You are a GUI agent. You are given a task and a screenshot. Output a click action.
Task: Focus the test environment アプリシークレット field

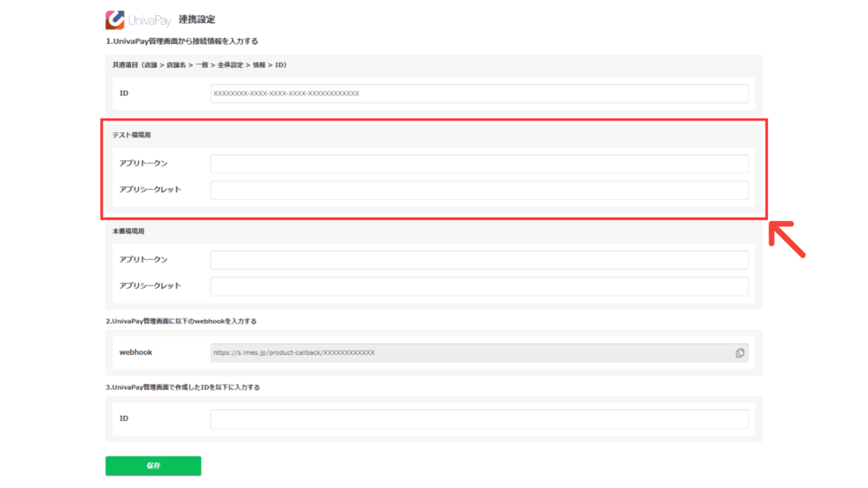(x=480, y=190)
